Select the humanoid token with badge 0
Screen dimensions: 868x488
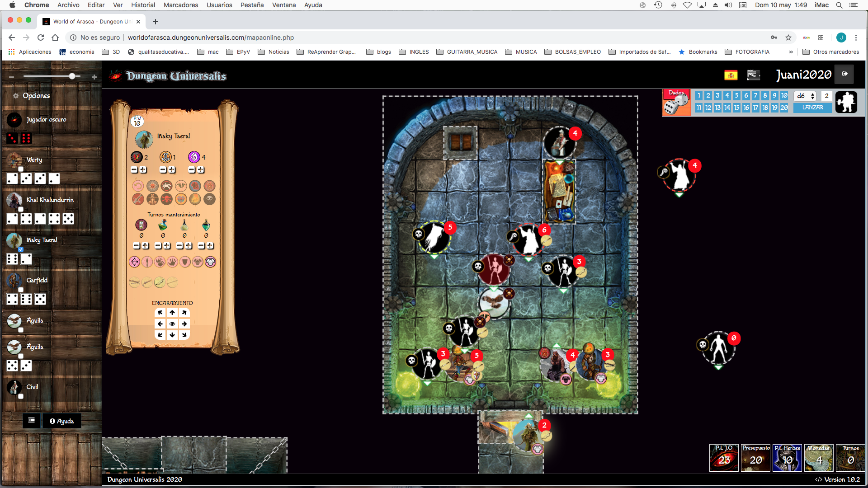718,348
